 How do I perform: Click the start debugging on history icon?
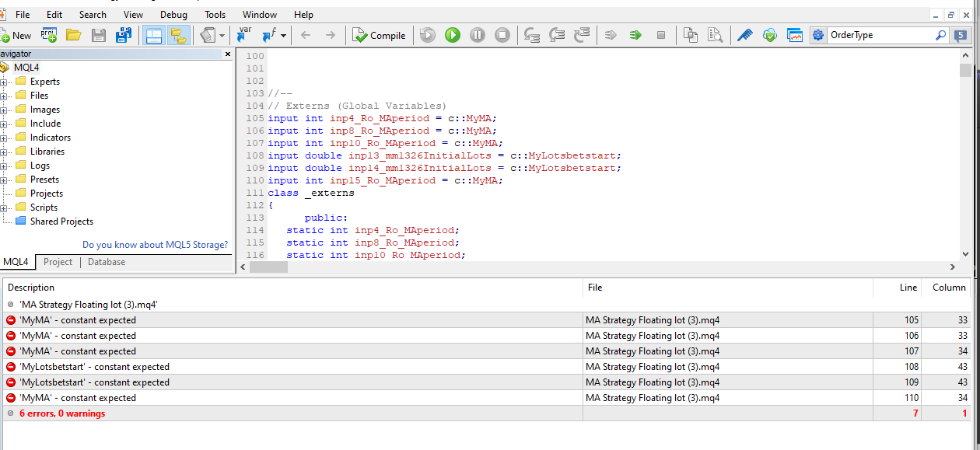point(428,35)
